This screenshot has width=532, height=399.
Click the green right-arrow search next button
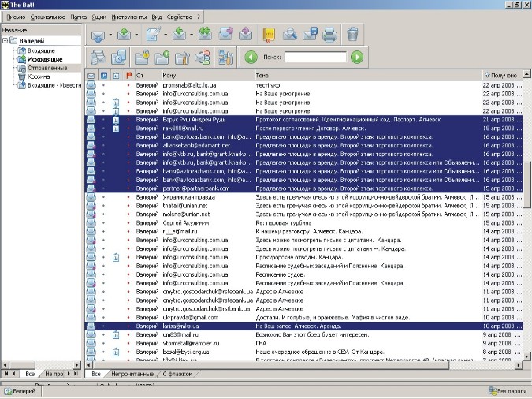pos(357,57)
